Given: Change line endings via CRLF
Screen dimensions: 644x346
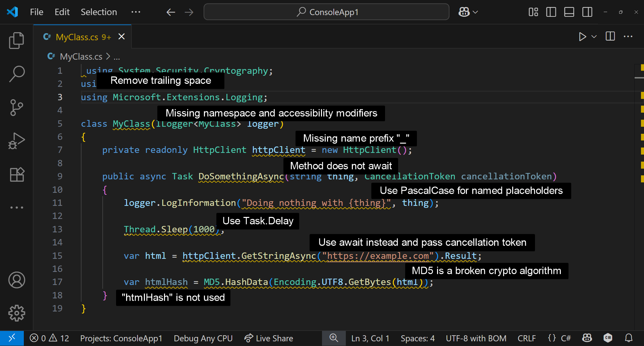Looking at the screenshot, I should coord(527,338).
